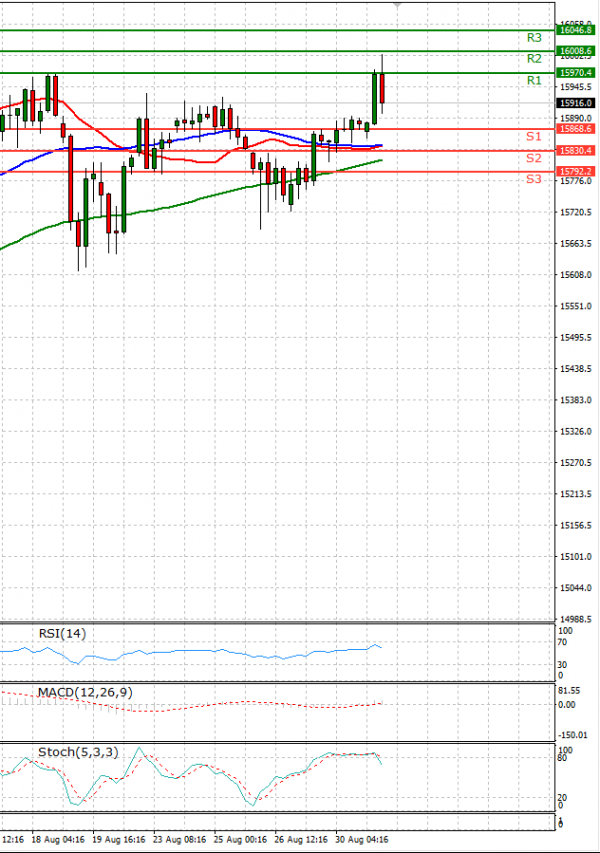The height and width of the screenshot is (853, 600).
Task: Click the 15608.0 price scale value
Action: pyautogui.click(x=576, y=275)
